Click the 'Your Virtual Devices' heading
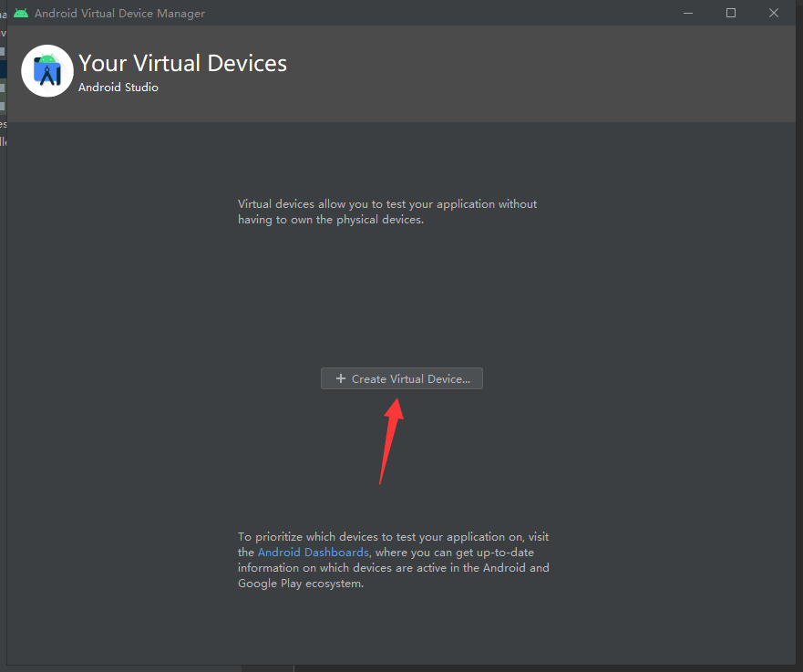Image resolution: width=803 pixels, height=672 pixels. [182, 64]
